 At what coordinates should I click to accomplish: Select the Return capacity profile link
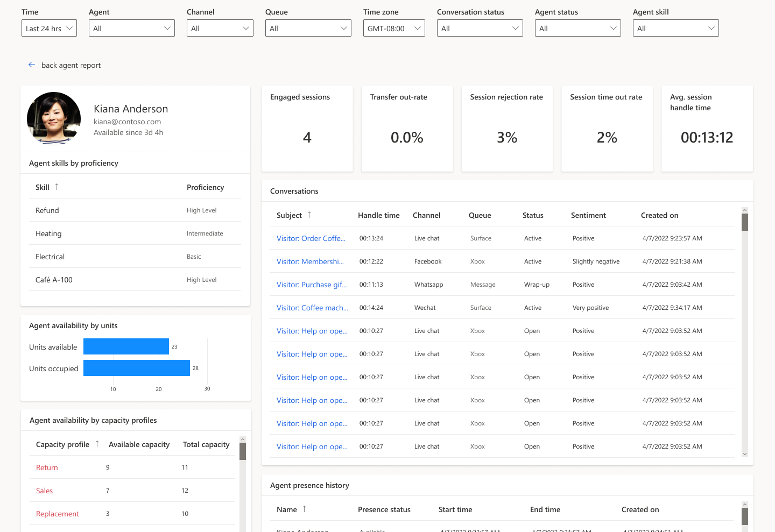(46, 467)
